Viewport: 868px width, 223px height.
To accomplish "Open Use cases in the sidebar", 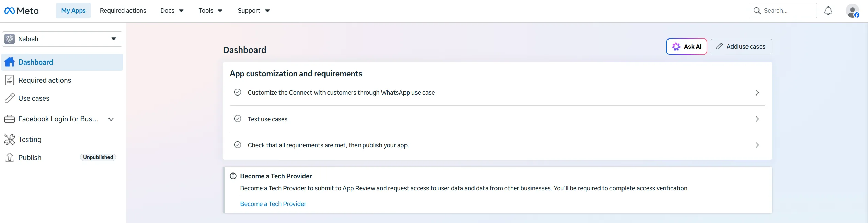I will [62, 98].
